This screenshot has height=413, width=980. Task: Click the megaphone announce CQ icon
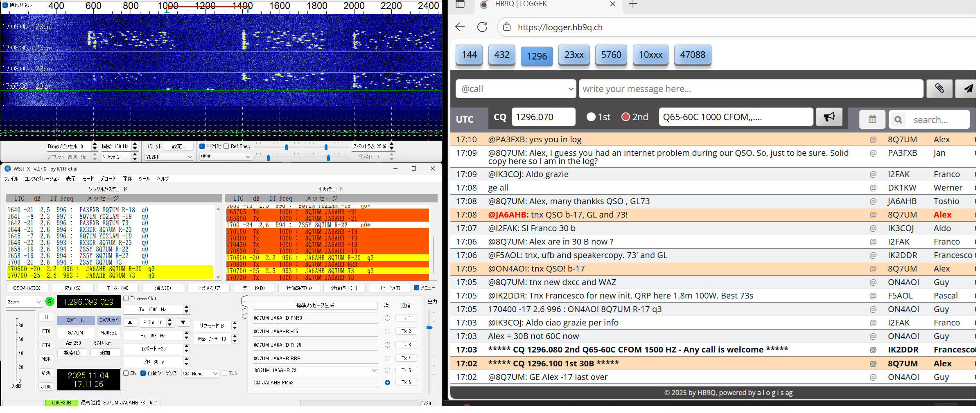pos(829,117)
